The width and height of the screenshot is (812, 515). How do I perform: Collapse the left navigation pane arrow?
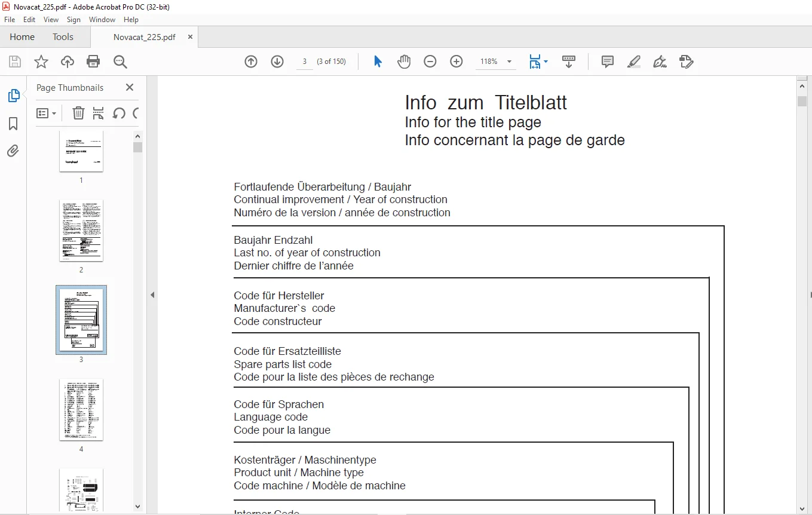tap(152, 295)
